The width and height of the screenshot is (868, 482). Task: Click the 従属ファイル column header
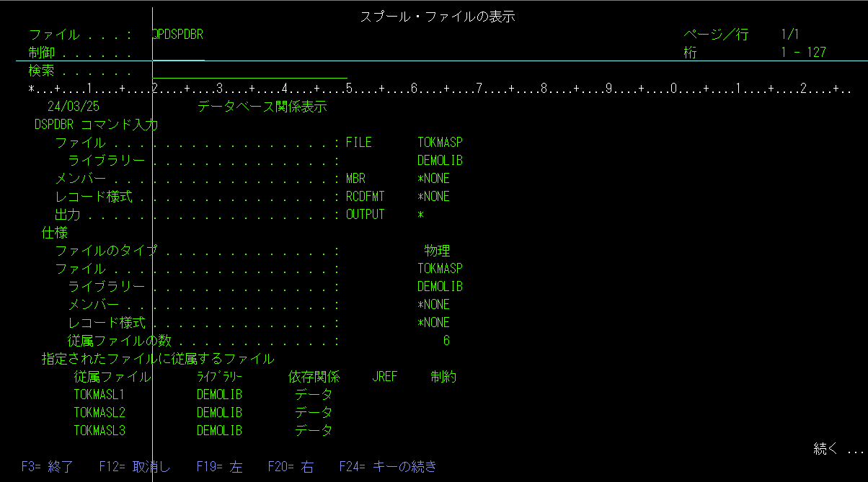112,377
